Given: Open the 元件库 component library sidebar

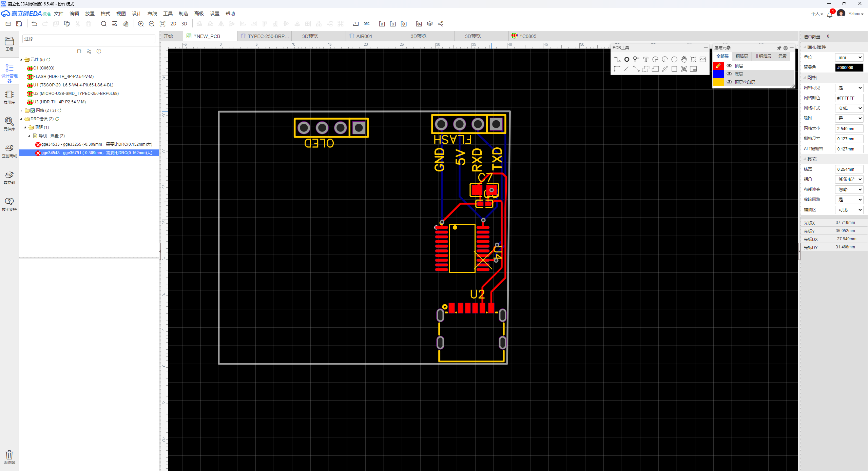Looking at the screenshot, I should pyautogui.click(x=9, y=124).
